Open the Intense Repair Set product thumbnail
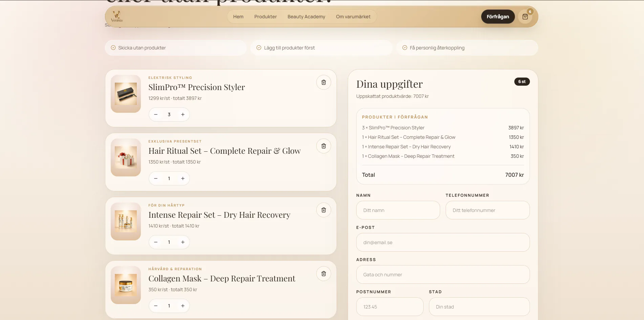Screen dimensions: 644x320 click(126, 221)
